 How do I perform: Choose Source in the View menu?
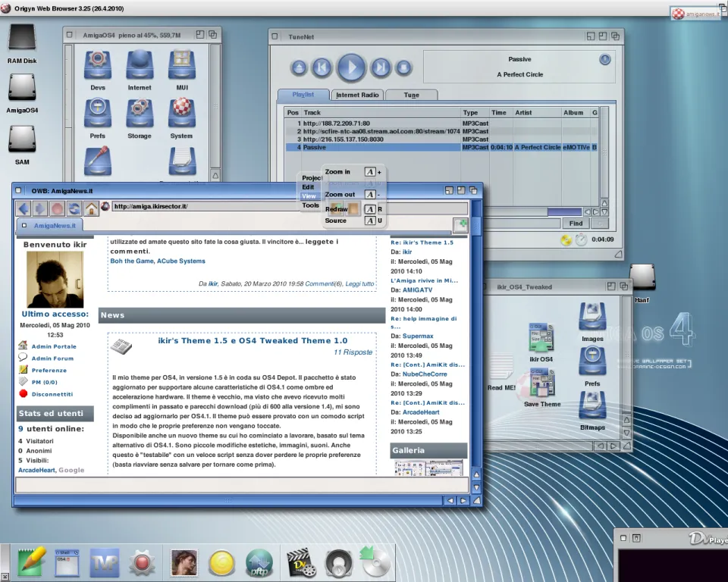click(336, 221)
